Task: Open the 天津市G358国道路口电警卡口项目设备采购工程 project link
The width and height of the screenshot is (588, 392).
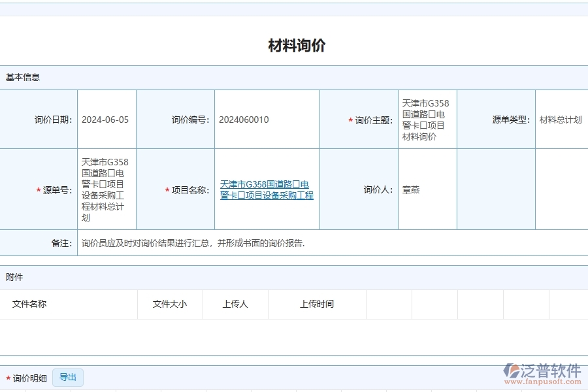Action: (x=266, y=190)
